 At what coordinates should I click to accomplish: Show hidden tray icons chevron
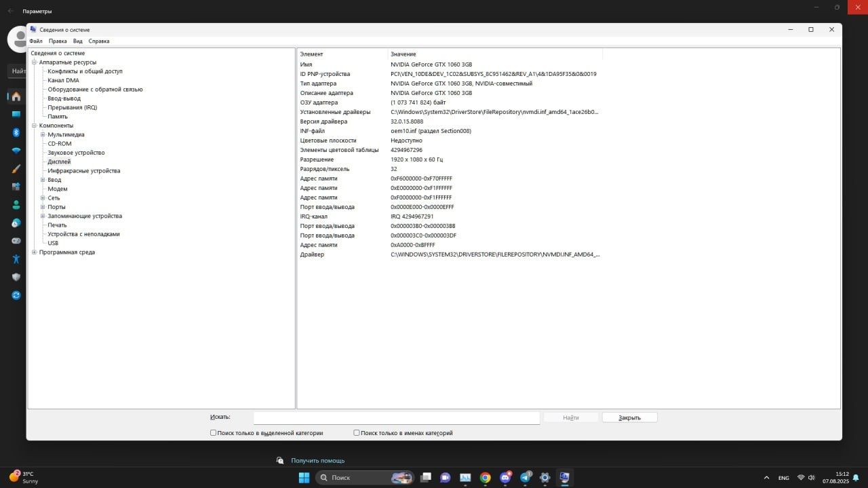point(766,478)
